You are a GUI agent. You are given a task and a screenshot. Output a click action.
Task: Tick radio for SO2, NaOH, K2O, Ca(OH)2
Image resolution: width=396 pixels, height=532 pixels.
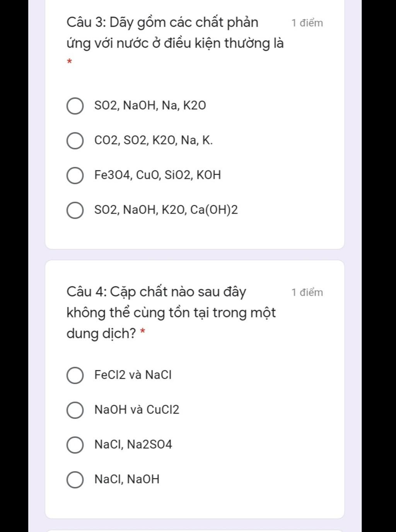[75, 211]
